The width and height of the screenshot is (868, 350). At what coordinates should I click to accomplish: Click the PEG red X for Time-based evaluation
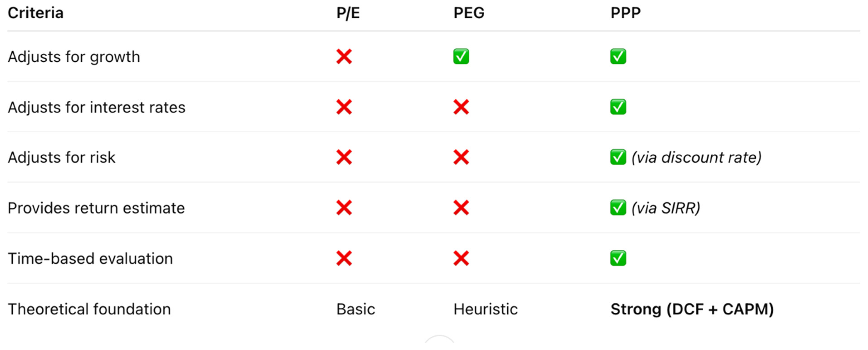[461, 258]
